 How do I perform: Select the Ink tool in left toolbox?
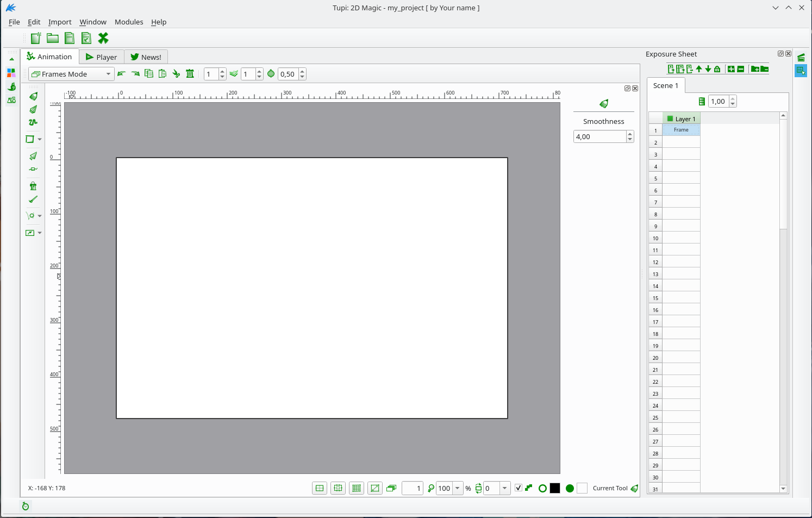pos(33,109)
